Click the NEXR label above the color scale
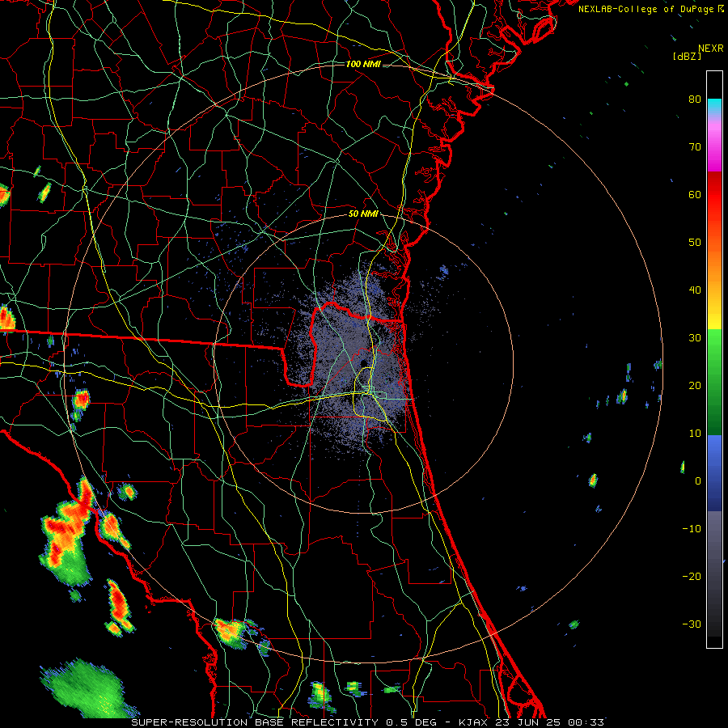Viewport: 728px width, 728px height. (x=710, y=49)
